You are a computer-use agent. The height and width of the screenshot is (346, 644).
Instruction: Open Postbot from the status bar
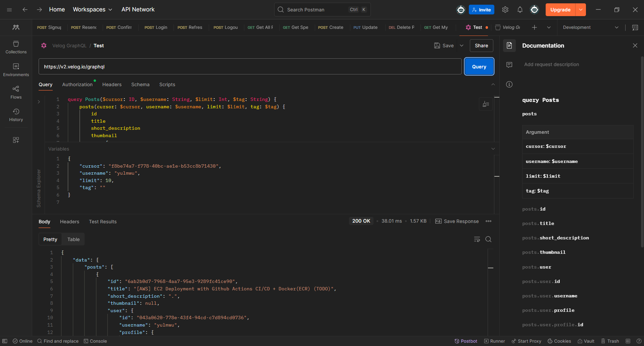tap(466, 341)
